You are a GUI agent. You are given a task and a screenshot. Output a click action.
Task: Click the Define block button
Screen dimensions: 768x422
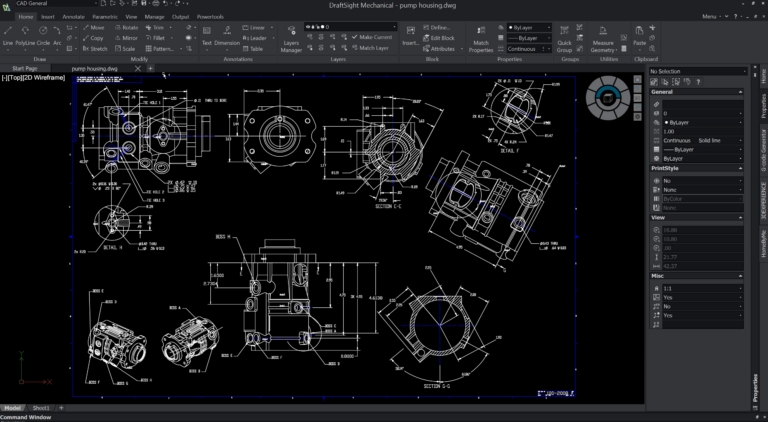(x=436, y=28)
